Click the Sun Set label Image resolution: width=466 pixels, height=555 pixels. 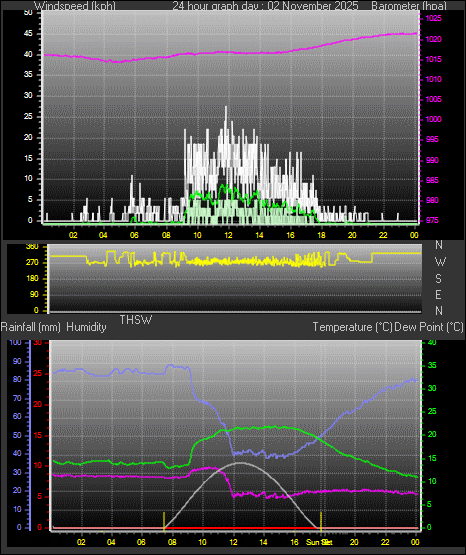pyautogui.click(x=319, y=542)
